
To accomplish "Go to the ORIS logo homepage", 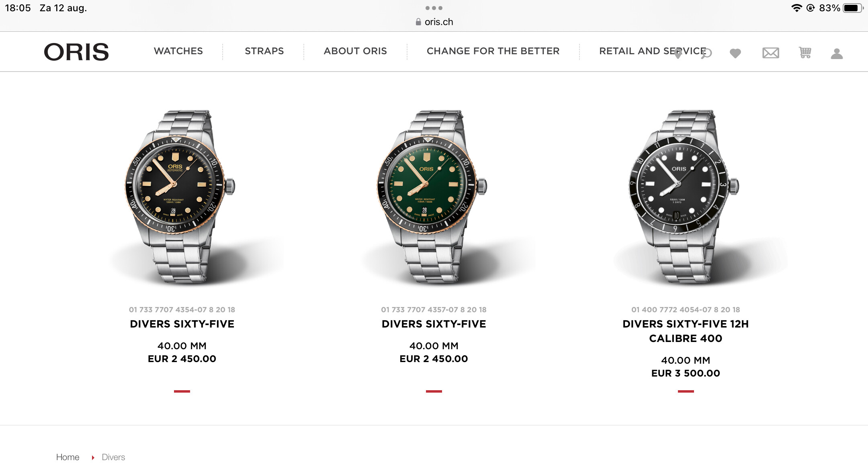I will (76, 52).
